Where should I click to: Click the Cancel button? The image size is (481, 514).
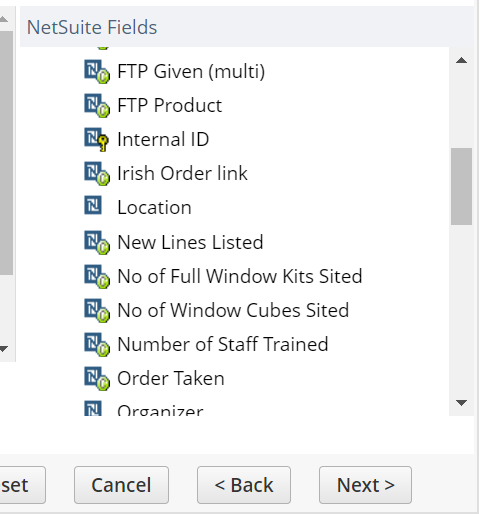click(121, 485)
